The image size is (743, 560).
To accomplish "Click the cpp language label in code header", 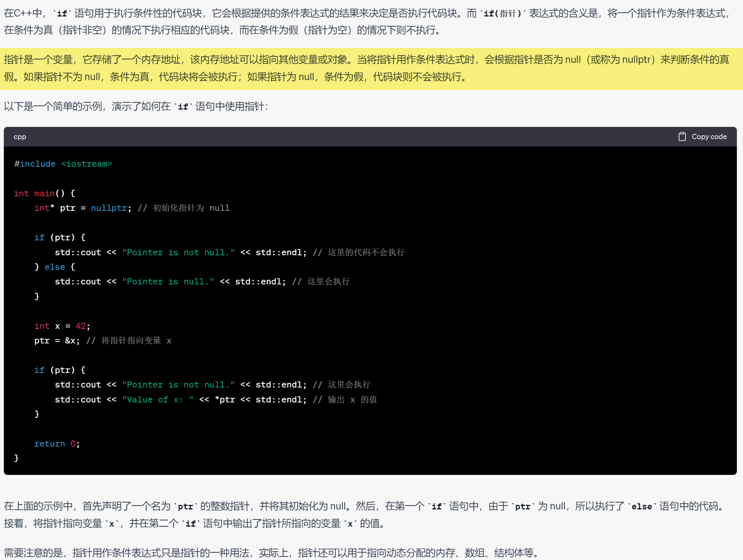I will [x=20, y=137].
